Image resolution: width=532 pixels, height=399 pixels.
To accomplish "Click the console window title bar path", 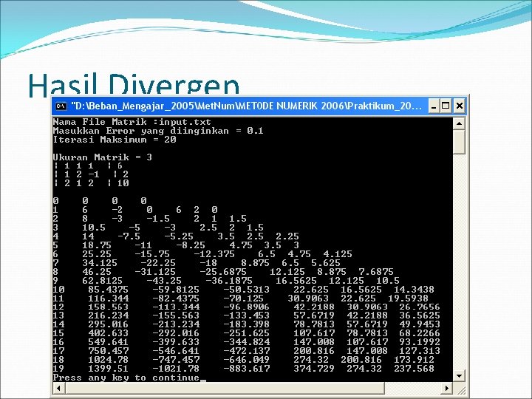I will tap(247, 106).
